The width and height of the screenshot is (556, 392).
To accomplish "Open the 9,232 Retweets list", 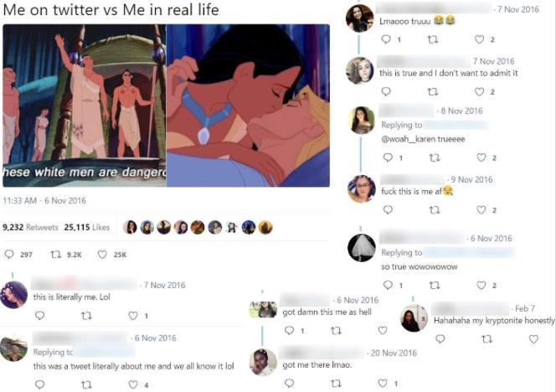I will click(30, 227).
